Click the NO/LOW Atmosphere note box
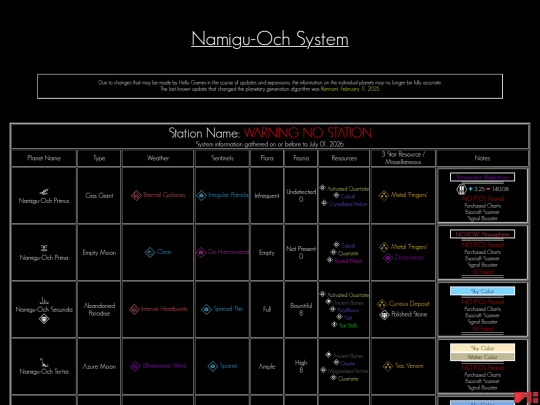 [x=482, y=234]
